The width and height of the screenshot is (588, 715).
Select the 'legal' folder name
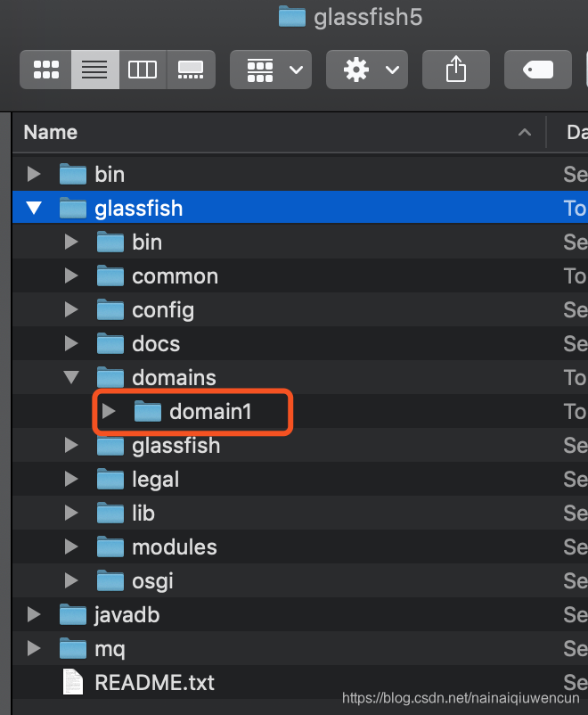click(x=155, y=480)
